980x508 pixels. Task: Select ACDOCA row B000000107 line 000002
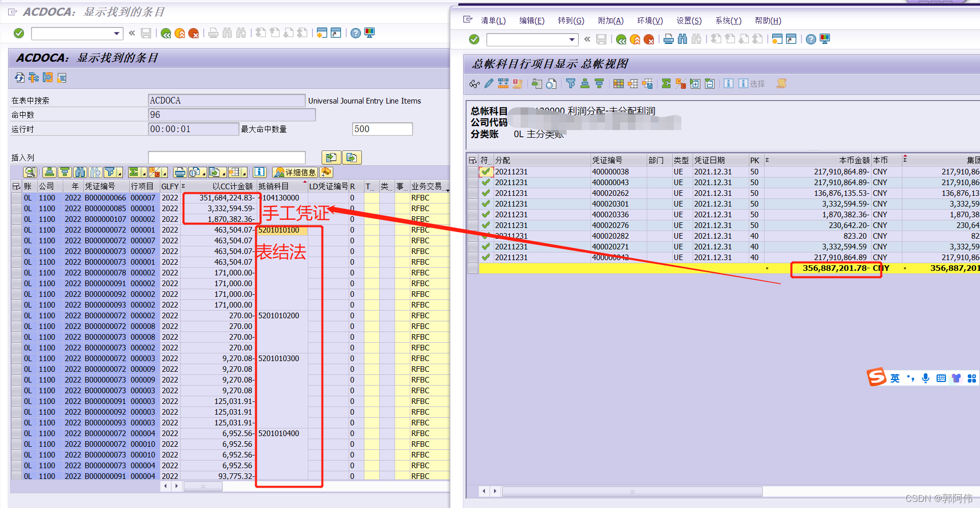pyautogui.click(x=16, y=219)
